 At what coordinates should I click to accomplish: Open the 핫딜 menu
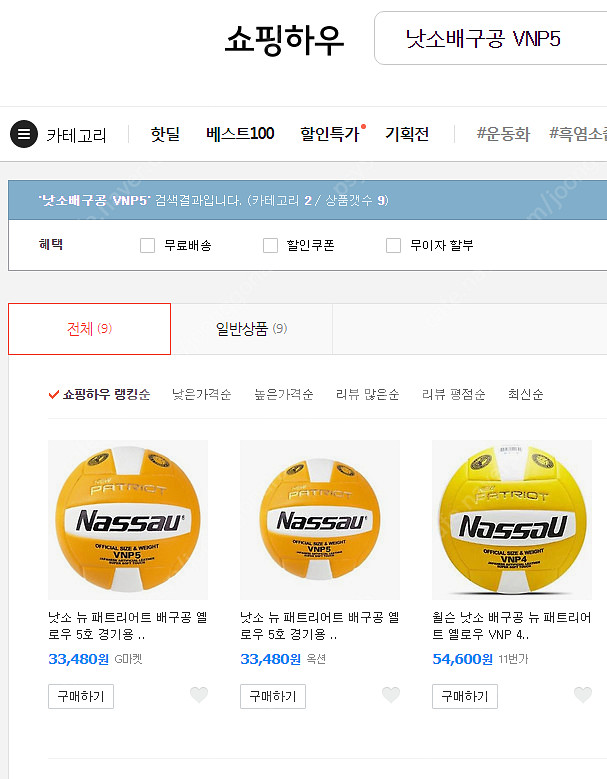(165, 134)
